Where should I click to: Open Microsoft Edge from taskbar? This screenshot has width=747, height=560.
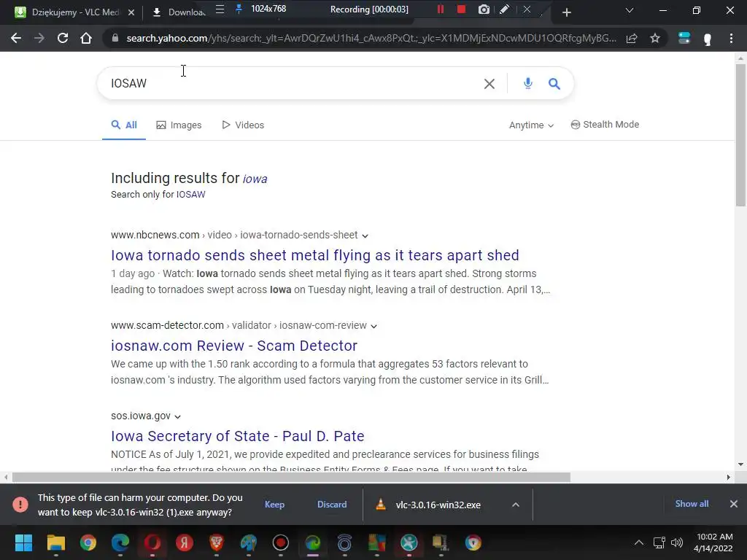120,542
